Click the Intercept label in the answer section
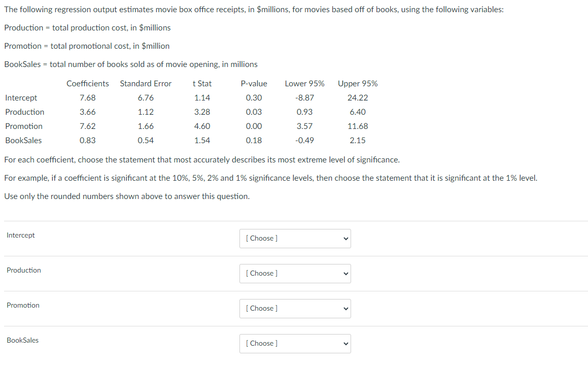Screen dimensions: 588x365 [x=20, y=235]
